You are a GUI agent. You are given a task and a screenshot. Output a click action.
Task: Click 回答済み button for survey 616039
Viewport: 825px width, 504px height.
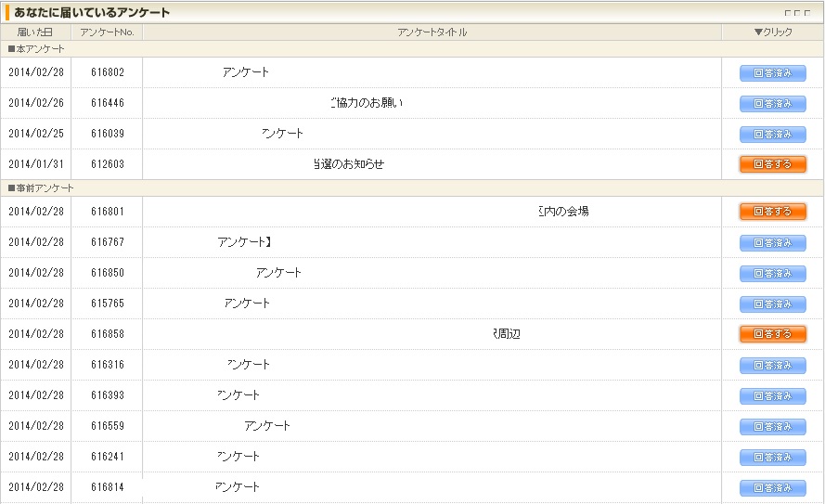pyautogui.click(x=772, y=135)
